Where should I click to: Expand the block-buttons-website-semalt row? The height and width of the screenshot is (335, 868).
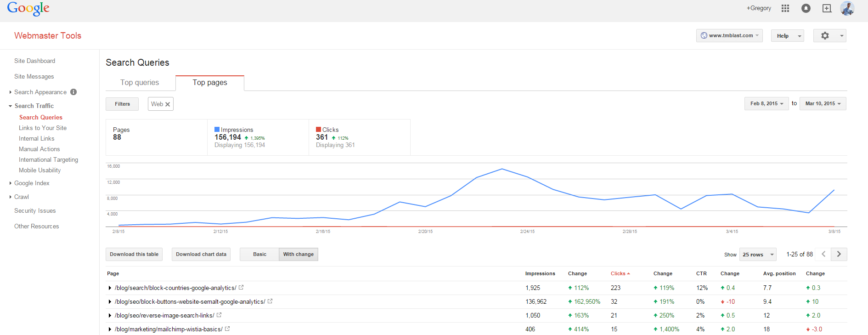pos(110,301)
